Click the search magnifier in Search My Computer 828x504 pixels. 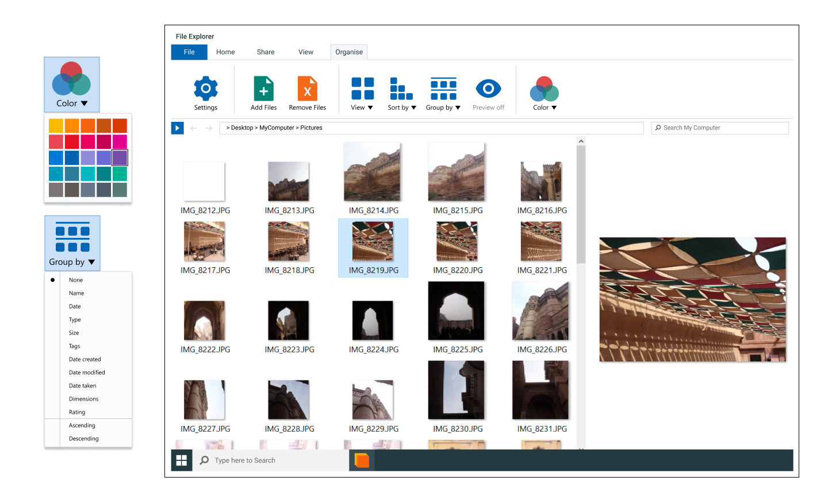tap(658, 128)
